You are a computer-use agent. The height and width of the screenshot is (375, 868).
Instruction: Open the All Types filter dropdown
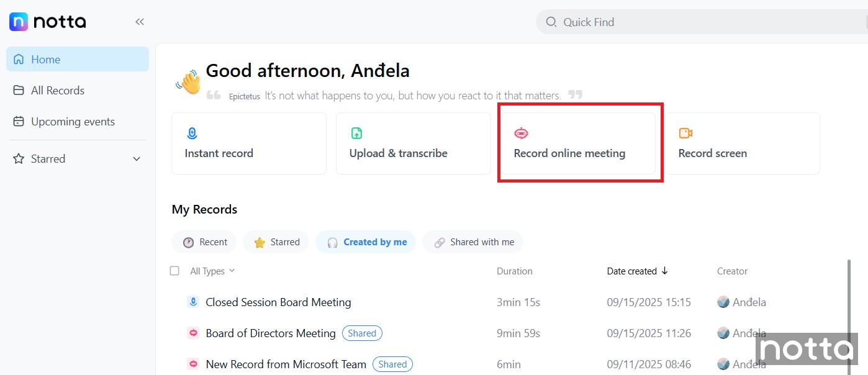point(212,271)
